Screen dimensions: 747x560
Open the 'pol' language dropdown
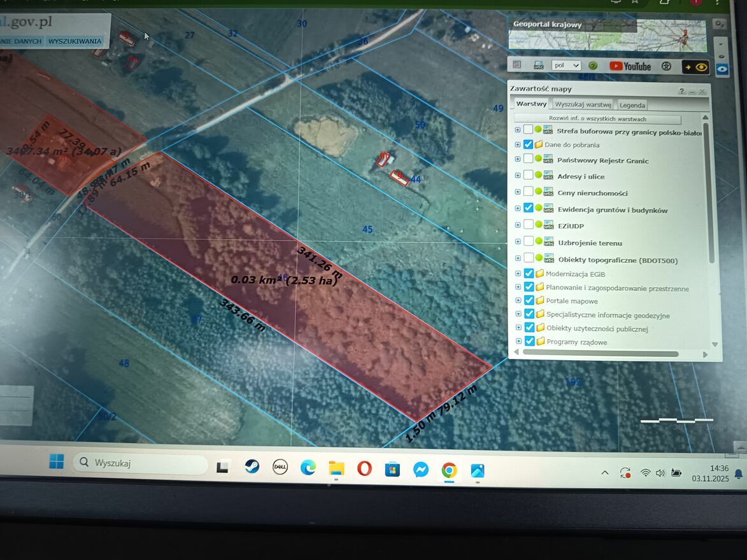[566, 66]
